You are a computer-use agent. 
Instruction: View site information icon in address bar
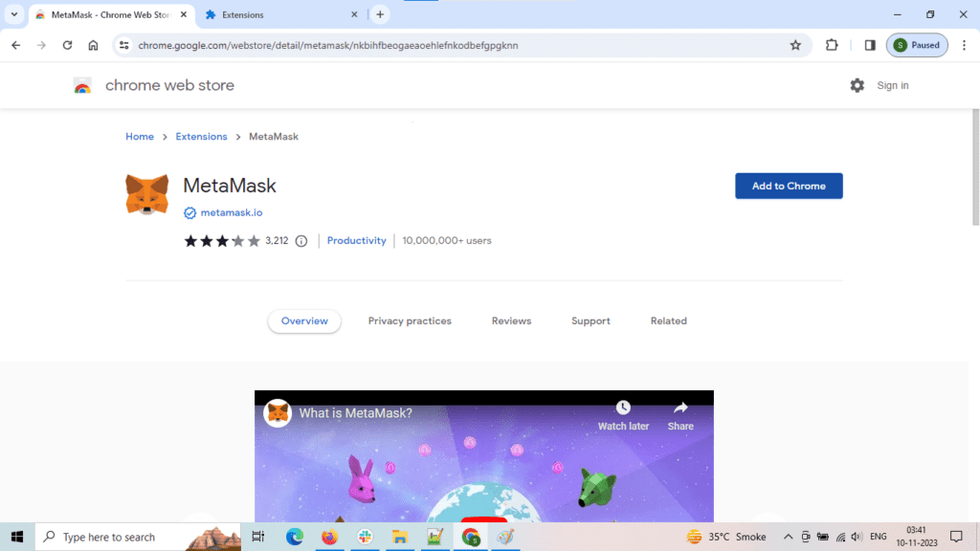click(123, 45)
